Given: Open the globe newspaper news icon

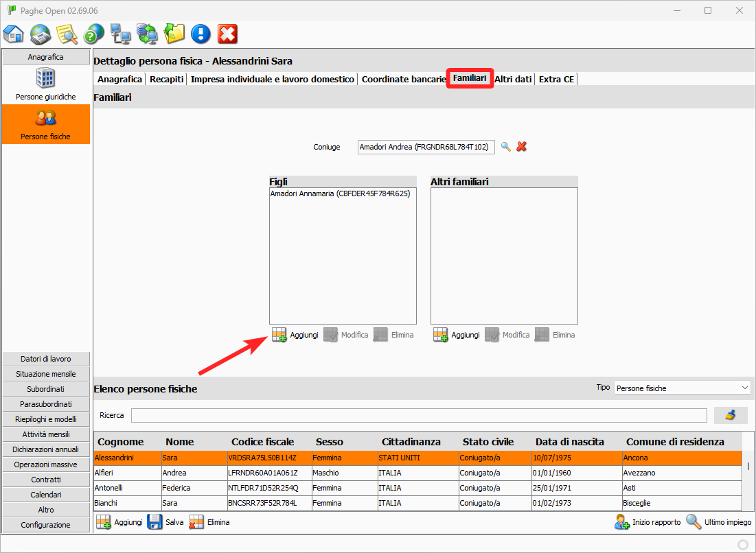Looking at the screenshot, I should (x=41, y=34).
